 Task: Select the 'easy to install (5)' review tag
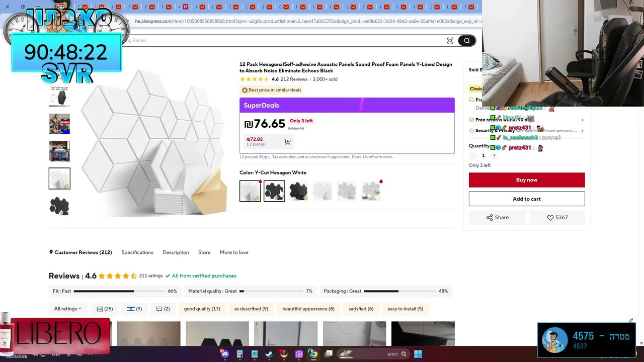(405, 309)
